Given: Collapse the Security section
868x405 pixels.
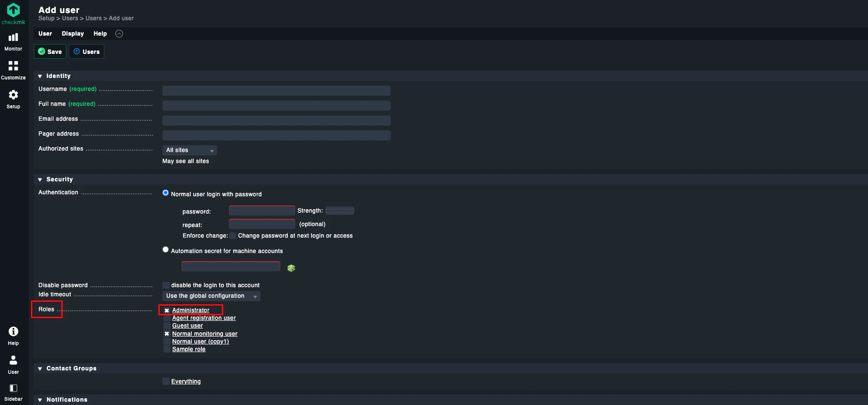Looking at the screenshot, I should 40,179.
